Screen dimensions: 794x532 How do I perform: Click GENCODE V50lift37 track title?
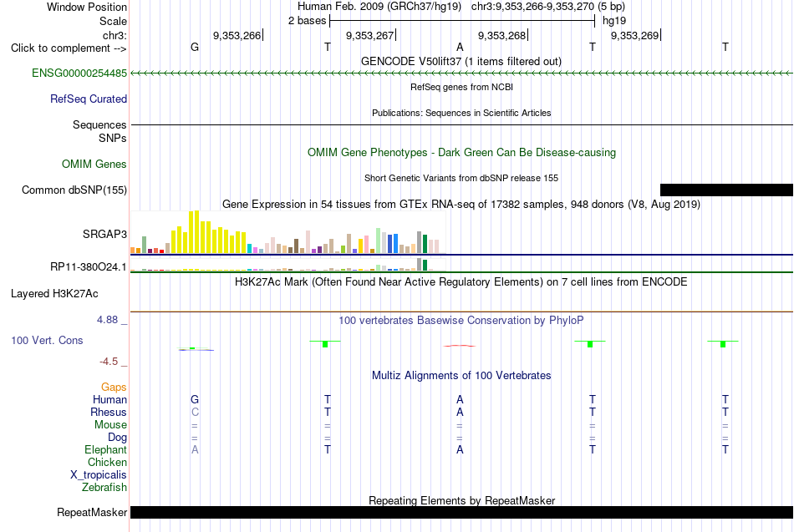click(461, 62)
